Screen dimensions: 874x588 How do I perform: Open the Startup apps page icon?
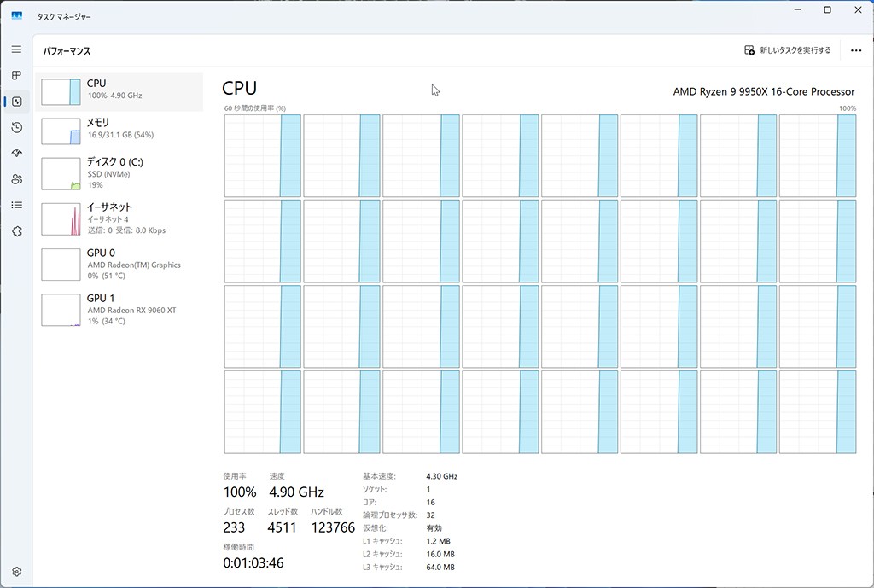16,154
